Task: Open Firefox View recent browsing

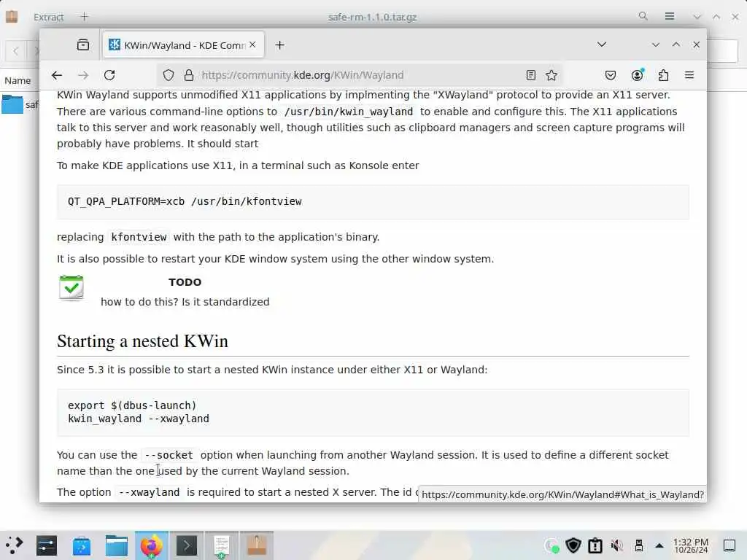Action: tap(83, 44)
